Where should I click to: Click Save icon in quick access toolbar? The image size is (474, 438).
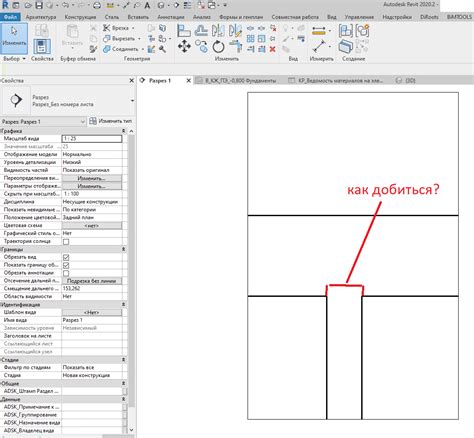click(39, 5)
